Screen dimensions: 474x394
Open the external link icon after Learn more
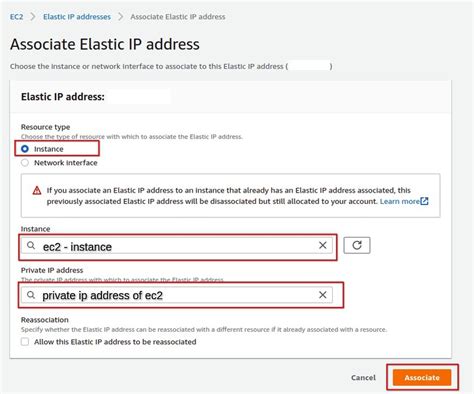pyautogui.click(x=424, y=201)
